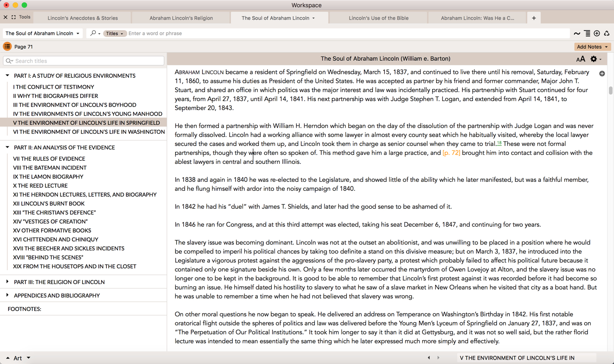Expand Appendices and Bibliography section
The height and width of the screenshot is (364, 614).
coord(8,295)
